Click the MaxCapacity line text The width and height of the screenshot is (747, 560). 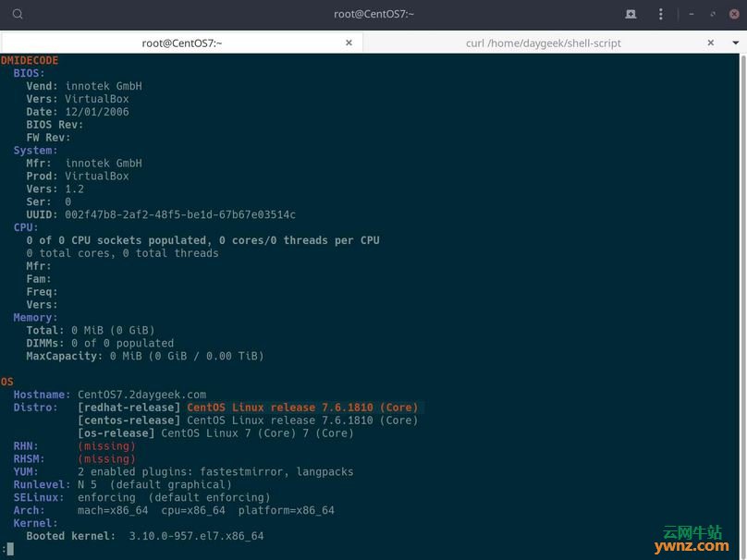pos(145,356)
